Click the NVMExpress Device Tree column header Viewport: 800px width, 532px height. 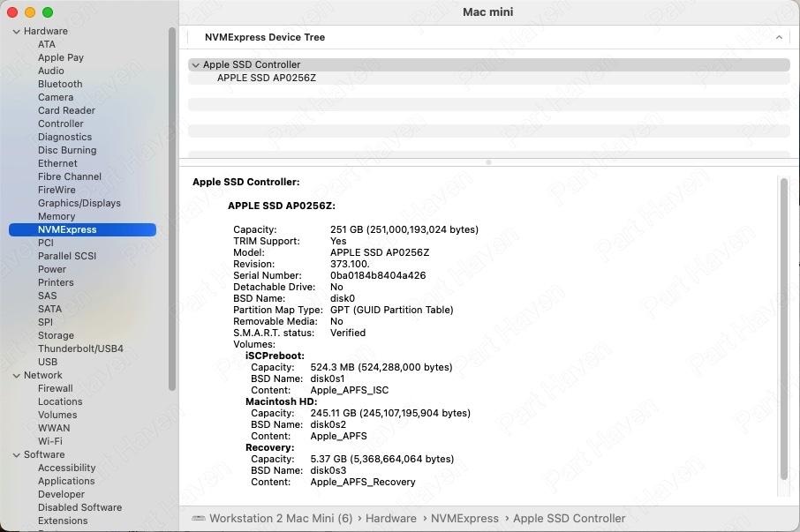click(489, 37)
